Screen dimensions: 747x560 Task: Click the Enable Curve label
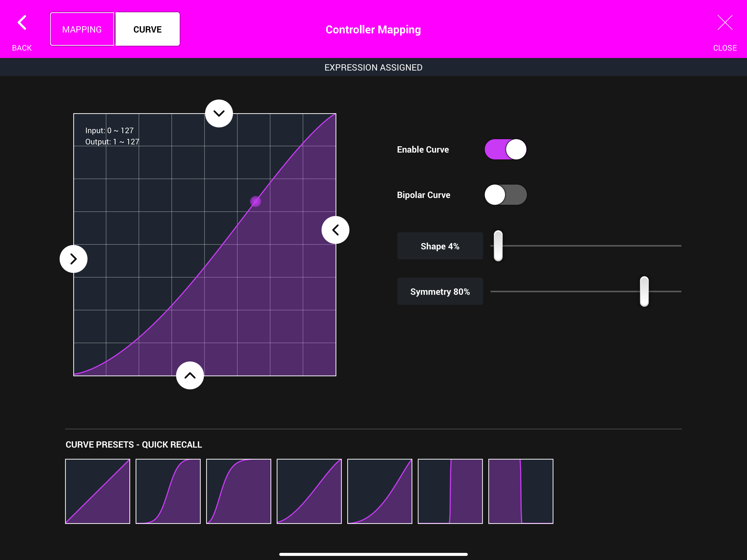pos(423,150)
